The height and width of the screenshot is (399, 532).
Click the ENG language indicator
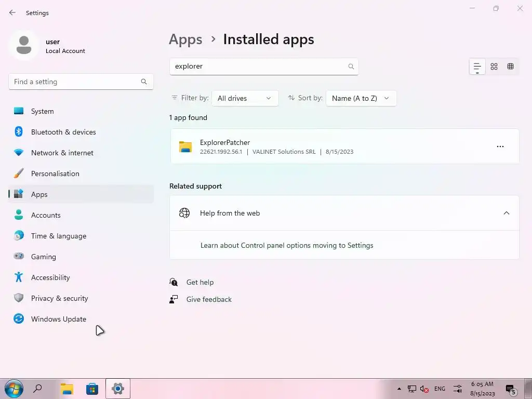click(440, 389)
